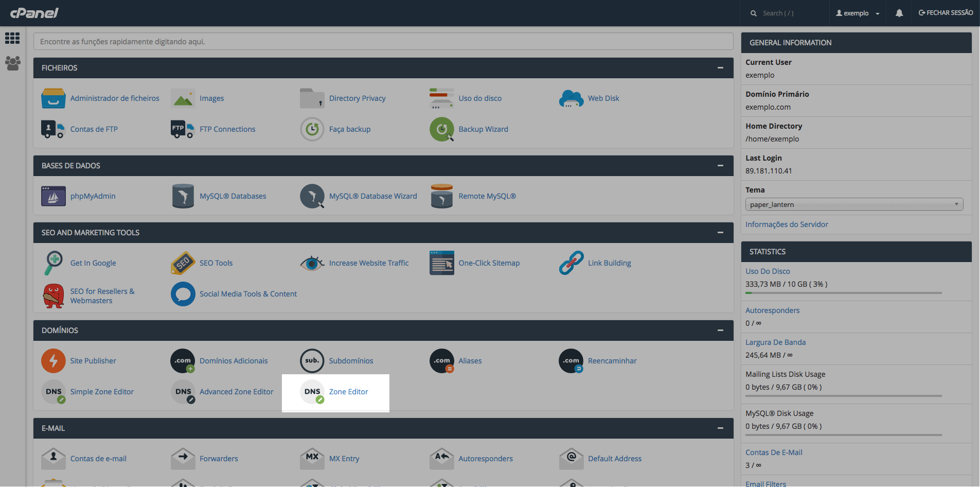Image resolution: width=980 pixels, height=487 pixels.
Task: Click Fechar Sessão to log out
Action: [946, 13]
